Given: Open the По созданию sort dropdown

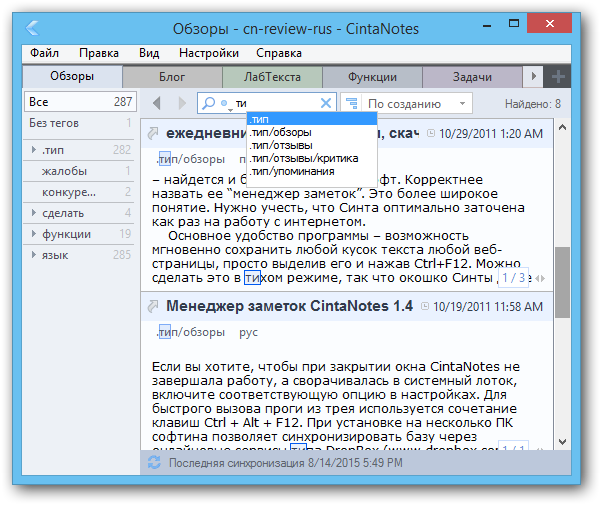Looking at the screenshot, I should point(417,103).
